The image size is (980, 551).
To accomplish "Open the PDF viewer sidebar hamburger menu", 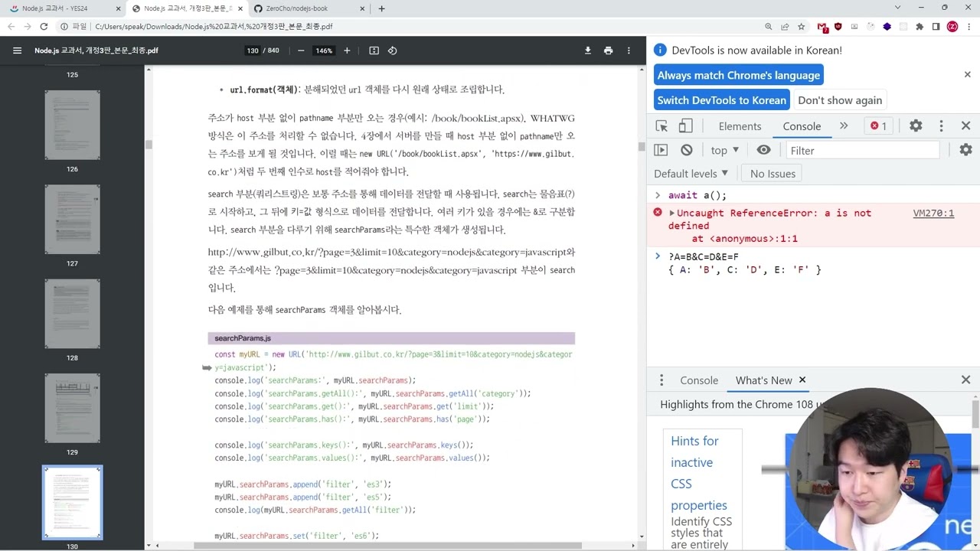I will click(x=17, y=51).
